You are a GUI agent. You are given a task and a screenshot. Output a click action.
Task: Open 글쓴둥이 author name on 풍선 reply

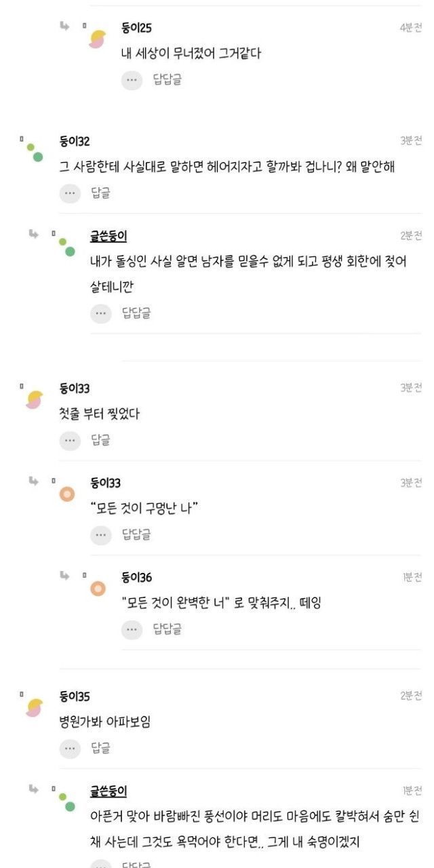tap(108, 791)
